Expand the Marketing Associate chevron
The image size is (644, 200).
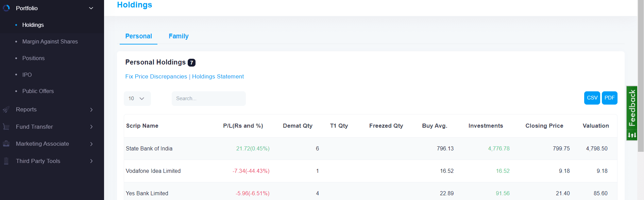pos(91,144)
